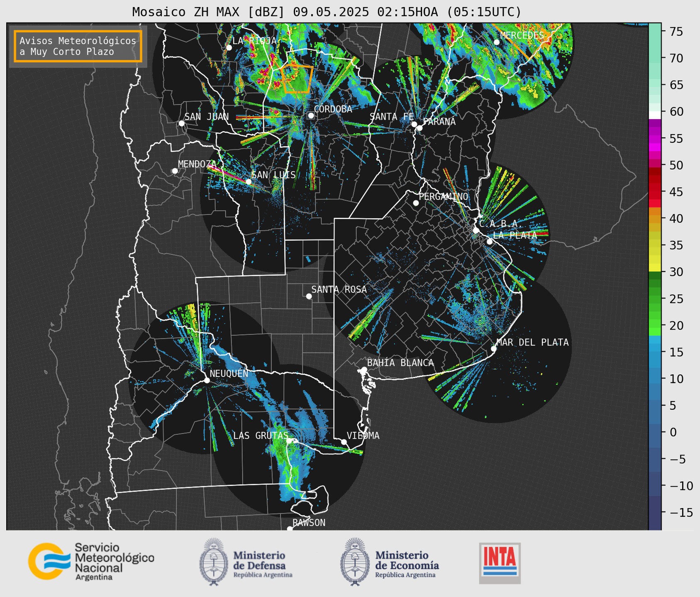
Task: Pick the magenta 55 dBZ band on the color scale
Action: click(x=655, y=139)
